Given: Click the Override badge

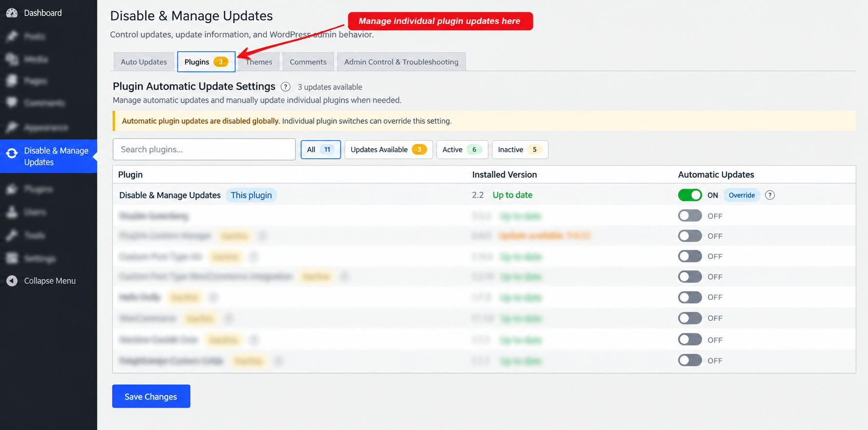Looking at the screenshot, I should pyautogui.click(x=741, y=195).
